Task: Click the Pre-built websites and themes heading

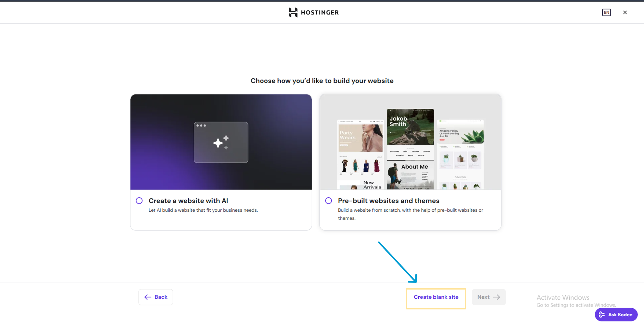Action: (388, 201)
